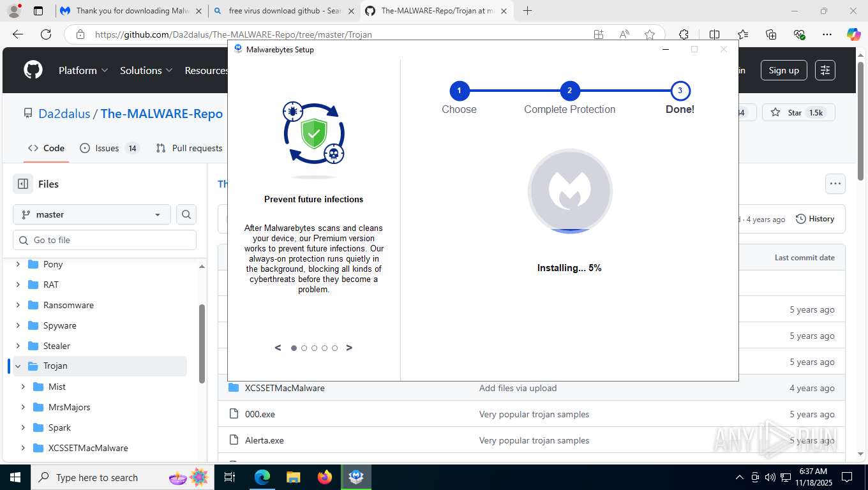The width and height of the screenshot is (868, 490).
Task: Open Edge Settings and more menu
Action: (x=827, y=34)
